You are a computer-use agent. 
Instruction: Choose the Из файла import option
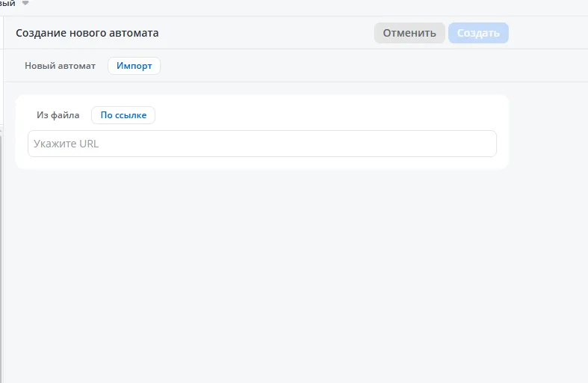pos(58,115)
